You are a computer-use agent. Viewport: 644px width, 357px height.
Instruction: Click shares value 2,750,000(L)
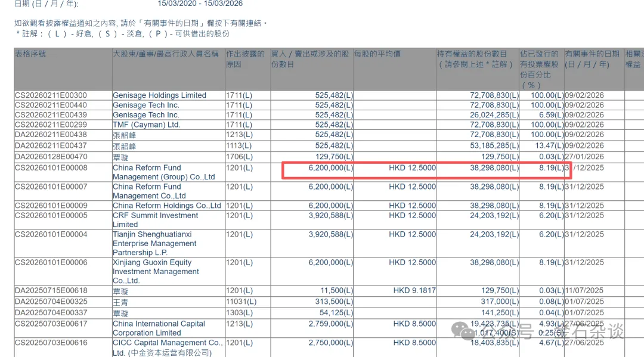(x=330, y=343)
